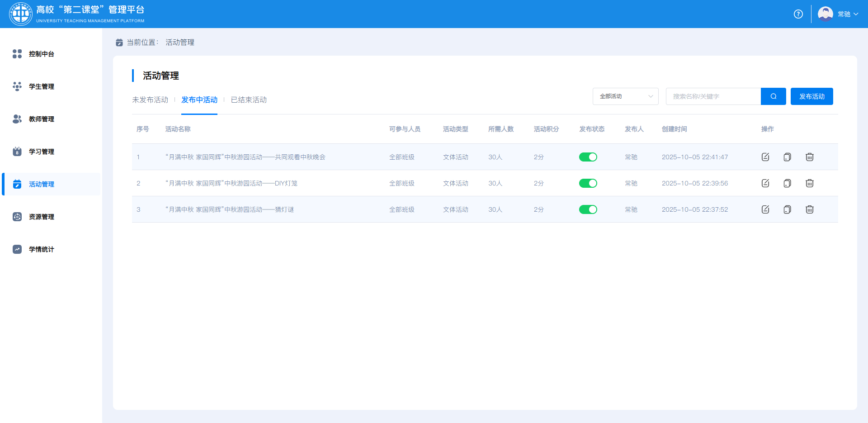Go to 学情统计 in the sidebar
868x423 pixels.
click(x=42, y=249)
